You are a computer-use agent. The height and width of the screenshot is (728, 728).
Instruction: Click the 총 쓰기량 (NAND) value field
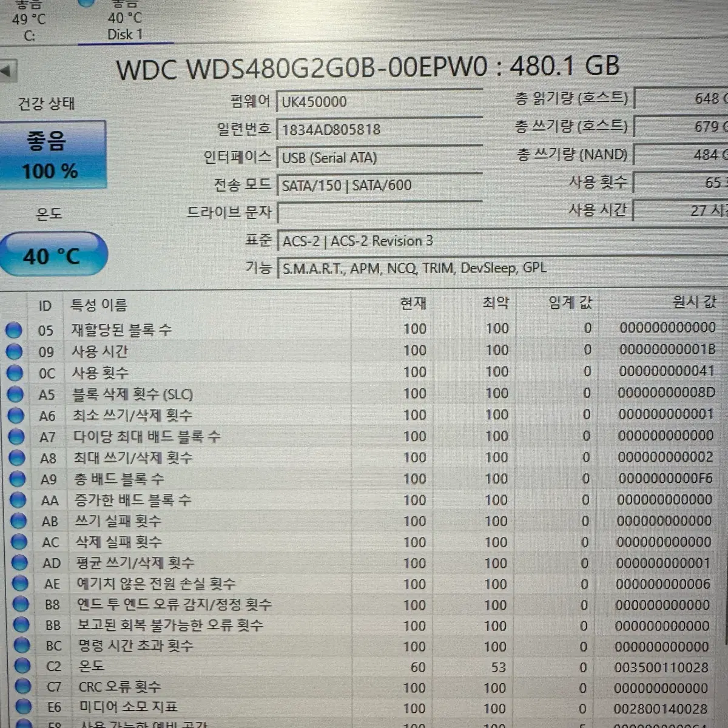click(x=681, y=155)
